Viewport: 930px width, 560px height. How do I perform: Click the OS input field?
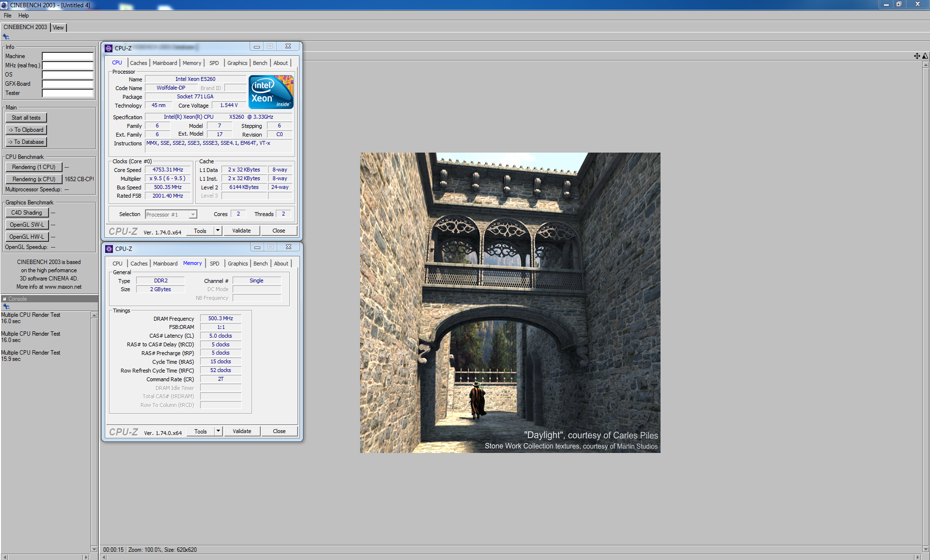(x=68, y=75)
